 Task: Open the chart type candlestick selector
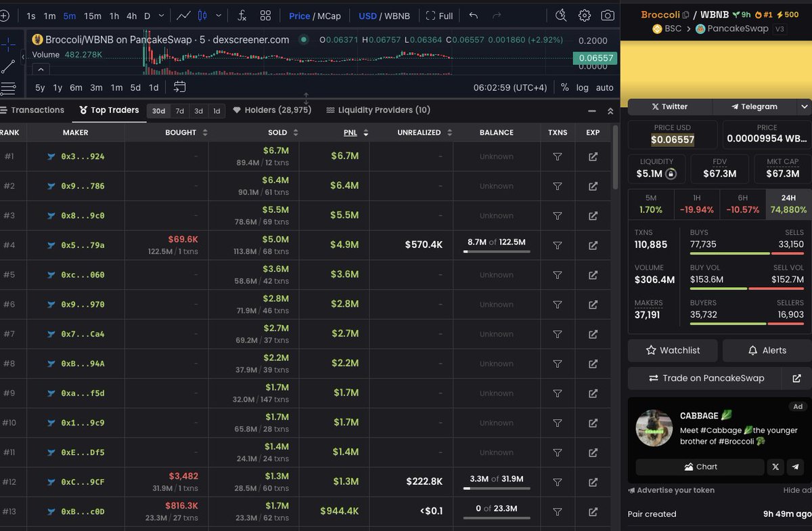click(x=202, y=16)
